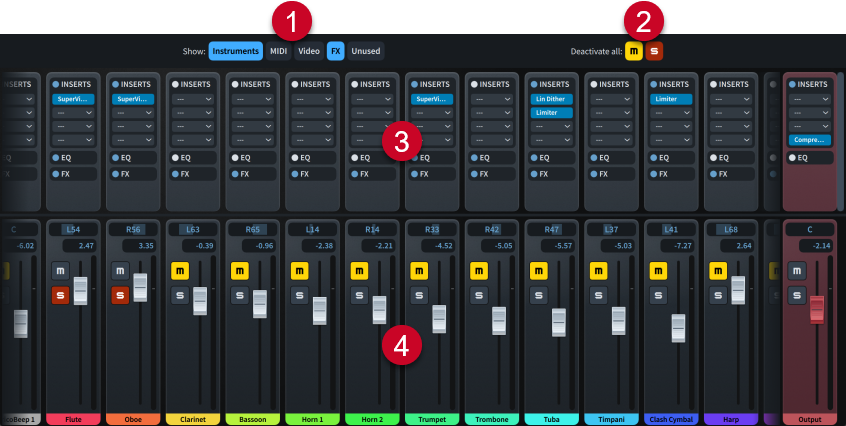846x426 pixels.
Task: Show the MIDI channels in the mixer
Action: tap(278, 50)
